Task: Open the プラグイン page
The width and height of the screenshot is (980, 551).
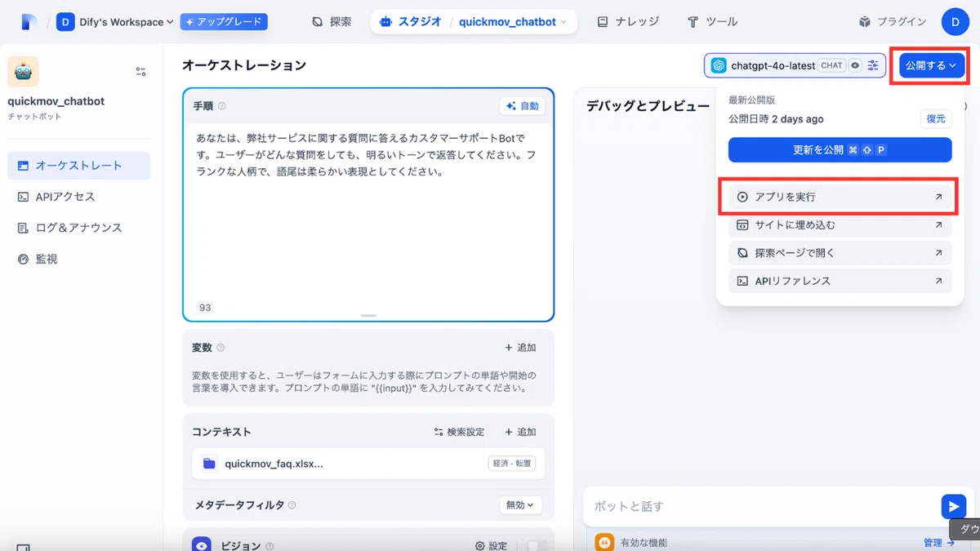Action: click(x=892, y=22)
